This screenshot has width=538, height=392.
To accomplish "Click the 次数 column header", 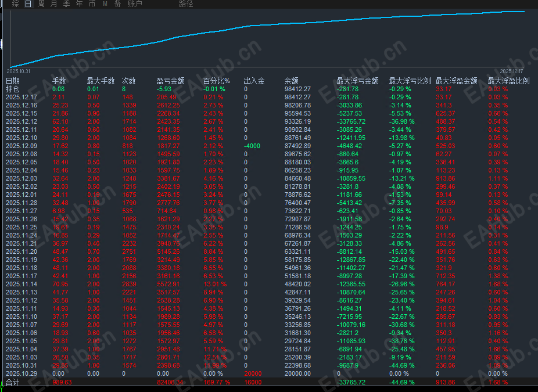I will 128,81.
